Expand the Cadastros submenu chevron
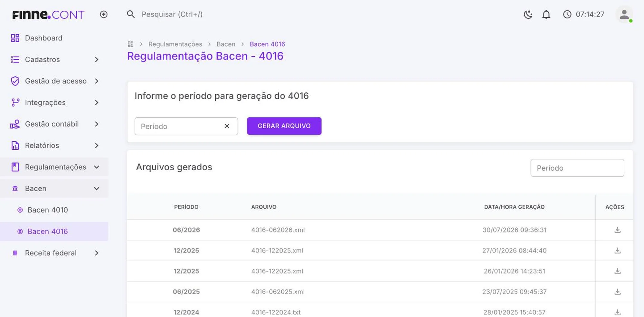 (97, 60)
